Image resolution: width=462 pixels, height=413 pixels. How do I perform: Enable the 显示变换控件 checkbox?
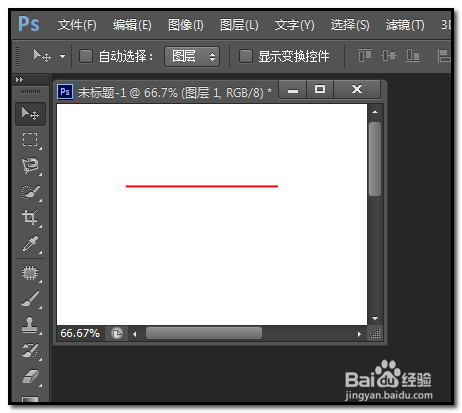246,56
